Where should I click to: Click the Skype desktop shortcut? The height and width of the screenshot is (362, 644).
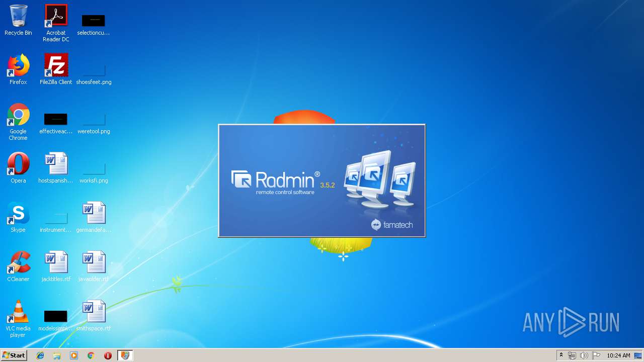click(18, 217)
